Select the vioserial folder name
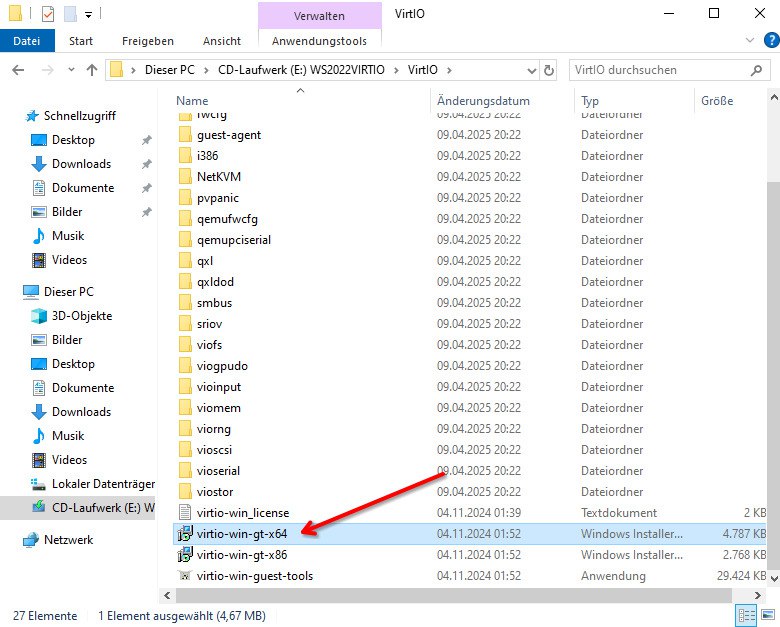This screenshot has height=627, width=780. (x=218, y=471)
